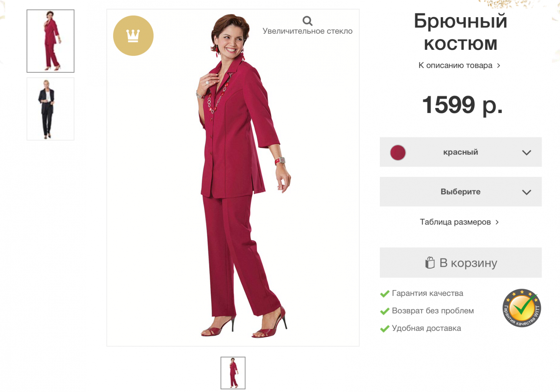
Task: Click the chevron on the size selector
Action: click(x=527, y=192)
